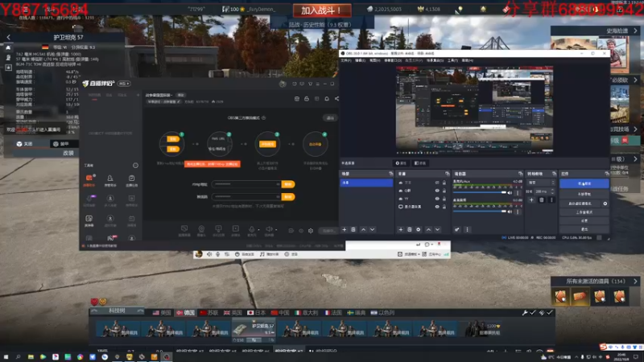Hide the display capture source in OBS

click(x=437, y=207)
